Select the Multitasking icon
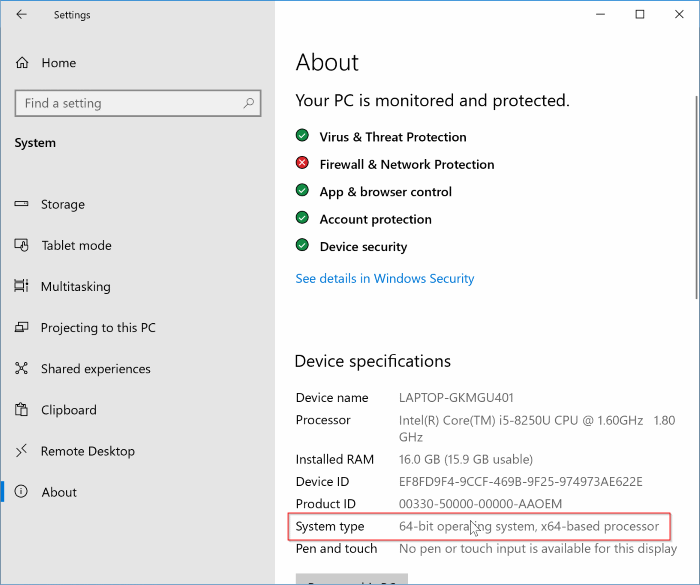The height and width of the screenshot is (585, 700). click(21, 286)
